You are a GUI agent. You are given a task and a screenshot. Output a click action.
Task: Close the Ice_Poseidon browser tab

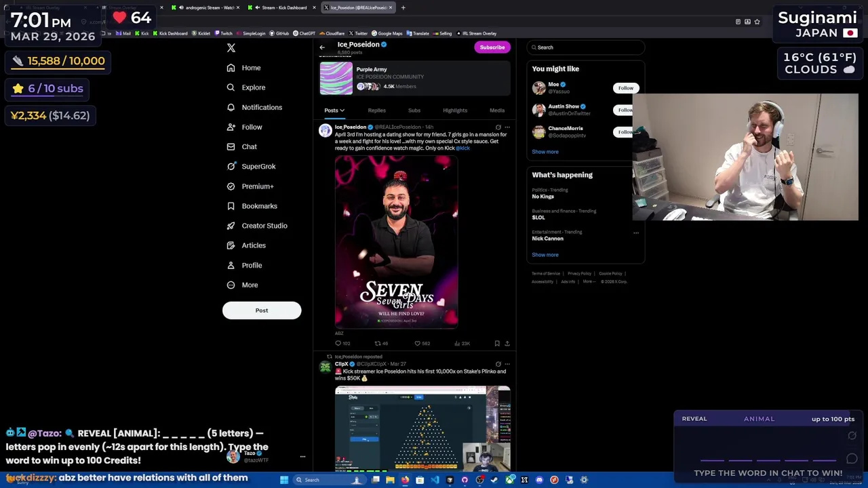click(x=391, y=7)
